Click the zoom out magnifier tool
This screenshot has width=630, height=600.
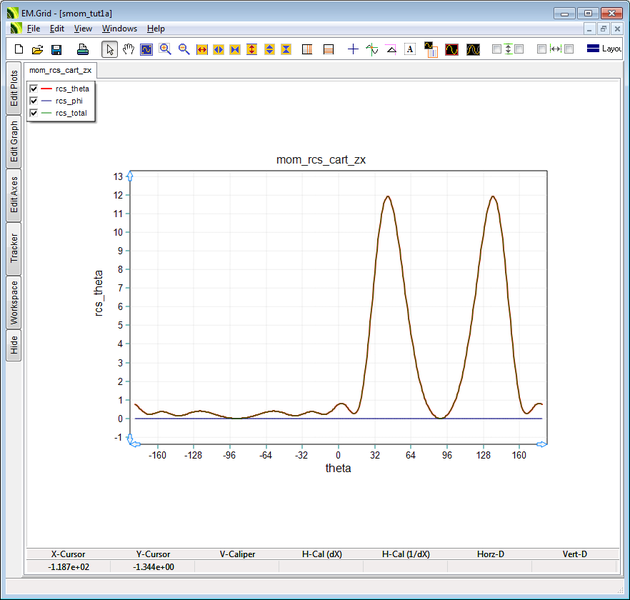[x=184, y=49]
